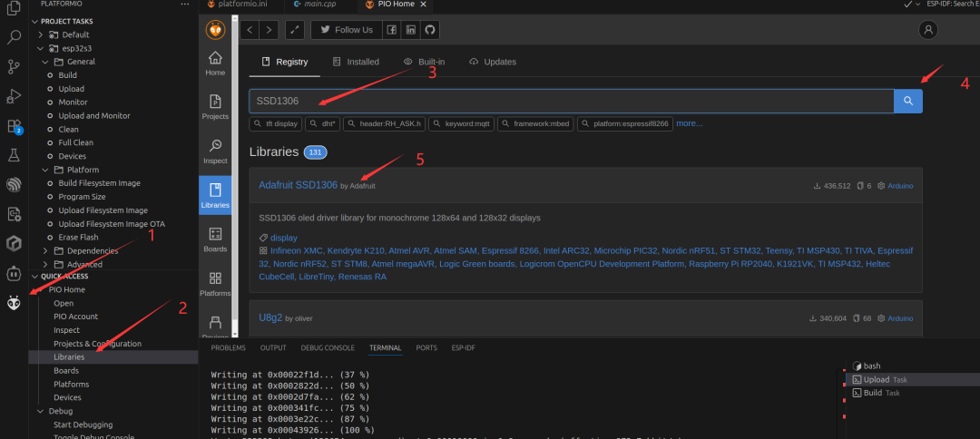Select the Upload Task terminal entry
Screen dimensions: 980x439
point(913,380)
